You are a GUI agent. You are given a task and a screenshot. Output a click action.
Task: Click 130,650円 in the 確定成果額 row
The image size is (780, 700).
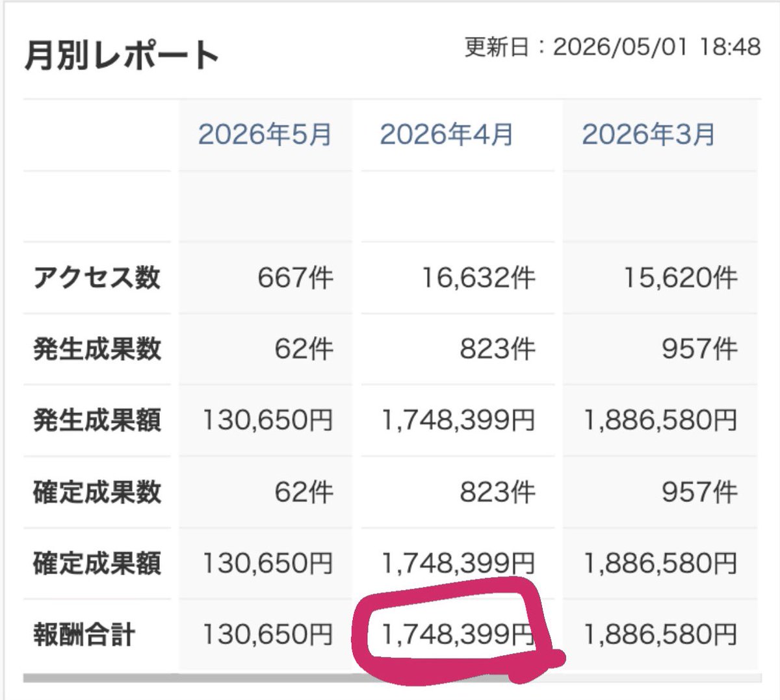pyautogui.click(x=268, y=564)
